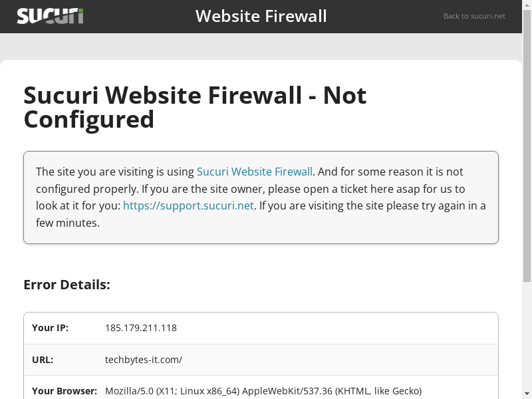Image resolution: width=532 pixels, height=399 pixels.
Task: Click the IP address 185.179.211.118
Action: click(141, 328)
